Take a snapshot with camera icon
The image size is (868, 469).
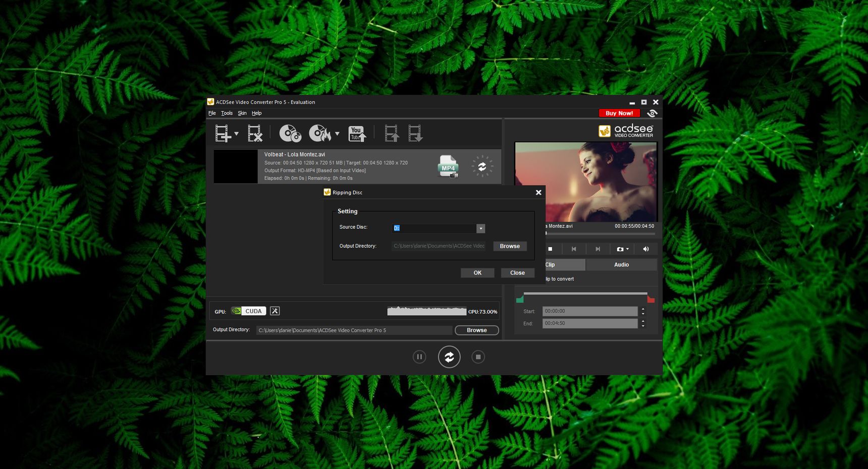point(620,249)
